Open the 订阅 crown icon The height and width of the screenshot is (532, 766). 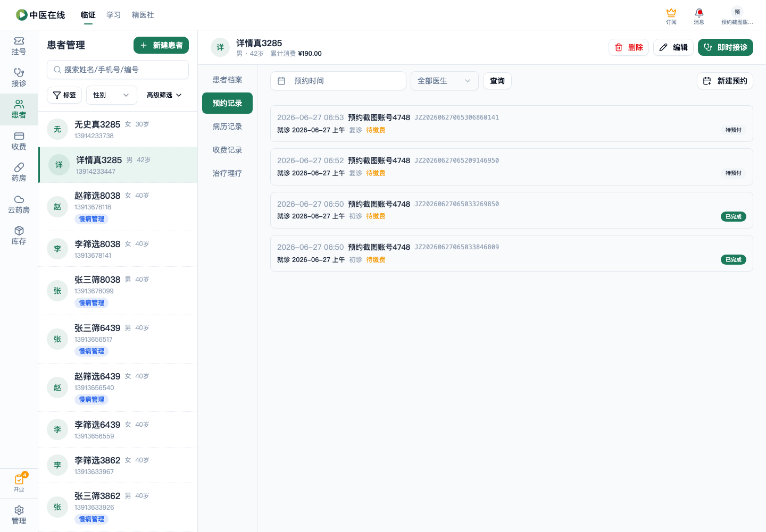[671, 12]
